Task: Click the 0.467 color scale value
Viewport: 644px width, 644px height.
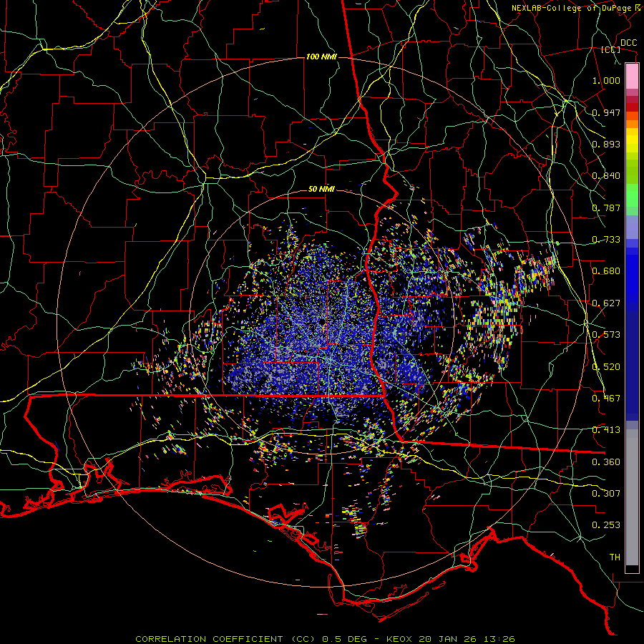Action: pos(606,399)
